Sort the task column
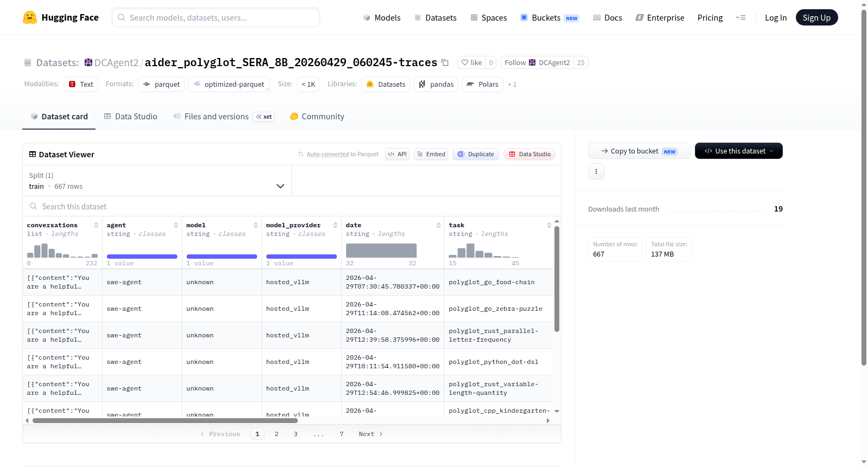Screen dimensions: 868x467 (x=549, y=225)
